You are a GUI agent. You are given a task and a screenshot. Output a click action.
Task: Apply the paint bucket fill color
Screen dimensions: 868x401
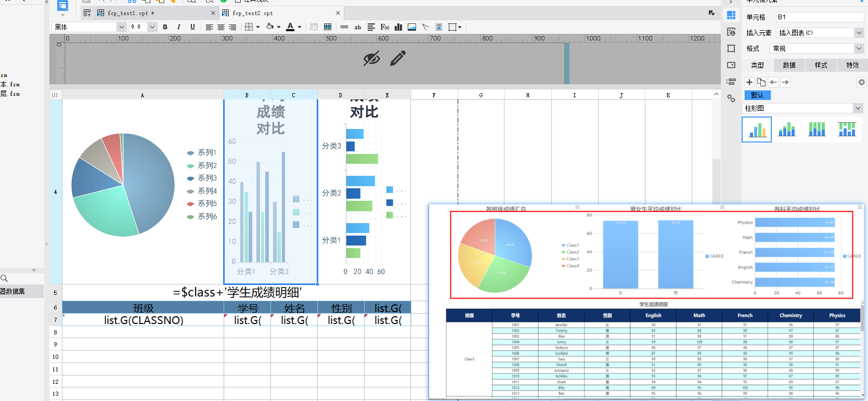coord(270,27)
